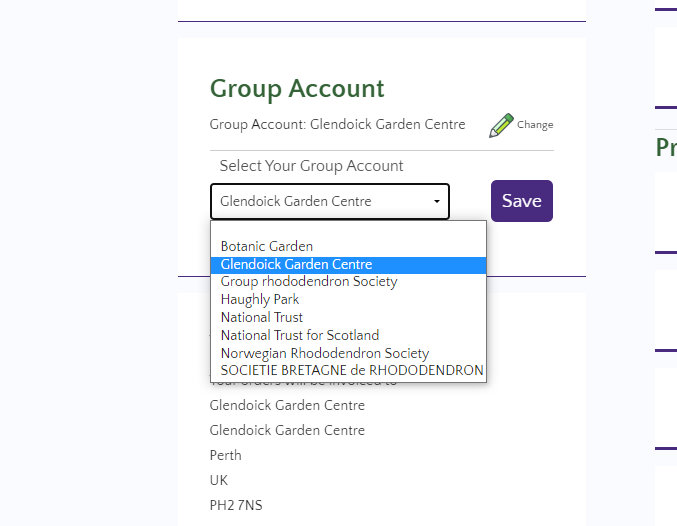
Task: Collapse the list using the dropdown arrow
Action: pos(437,202)
